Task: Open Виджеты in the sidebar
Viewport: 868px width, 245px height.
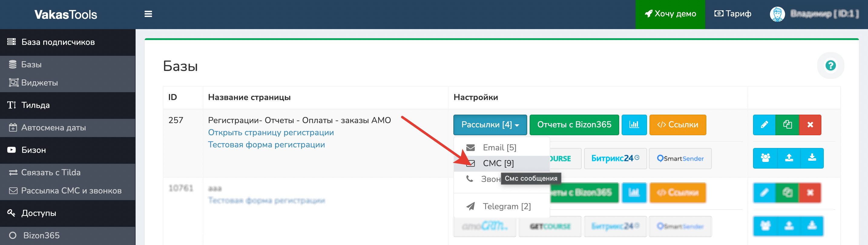Action: 39,83
